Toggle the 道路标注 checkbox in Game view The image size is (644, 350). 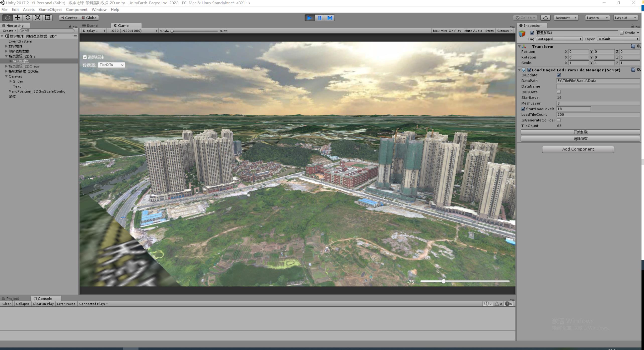pos(85,57)
